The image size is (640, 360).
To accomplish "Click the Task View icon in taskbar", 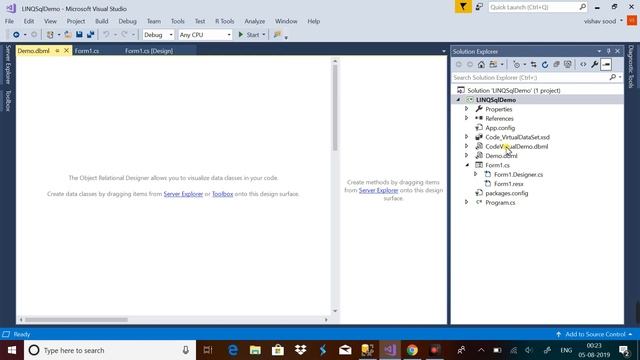I will click(208, 350).
